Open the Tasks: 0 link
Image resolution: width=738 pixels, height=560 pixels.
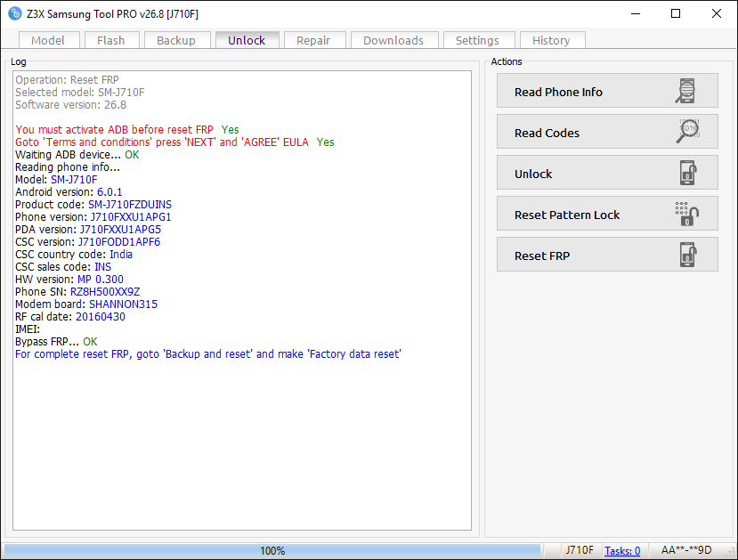(x=622, y=550)
